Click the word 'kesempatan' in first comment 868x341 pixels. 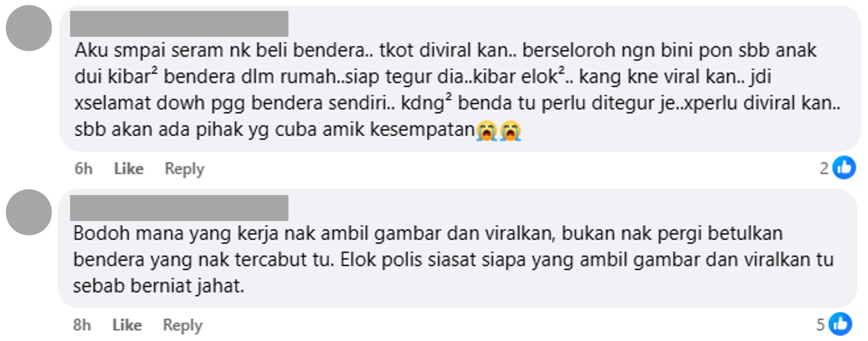[423, 130]
